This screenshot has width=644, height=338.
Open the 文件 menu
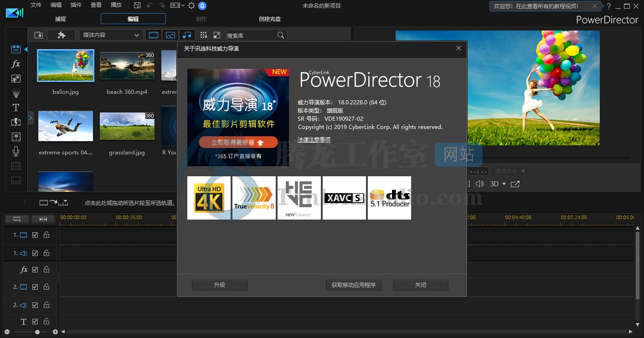click(36, 5)
